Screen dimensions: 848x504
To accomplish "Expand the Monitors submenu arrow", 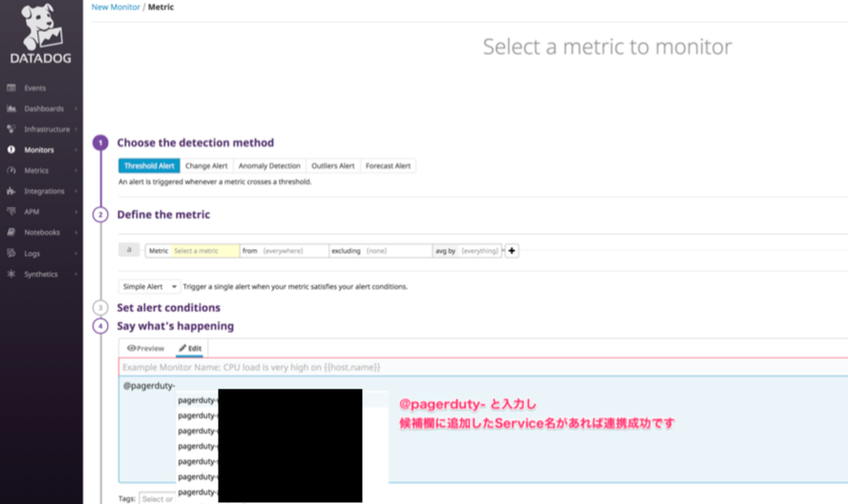I will (75, 150).
